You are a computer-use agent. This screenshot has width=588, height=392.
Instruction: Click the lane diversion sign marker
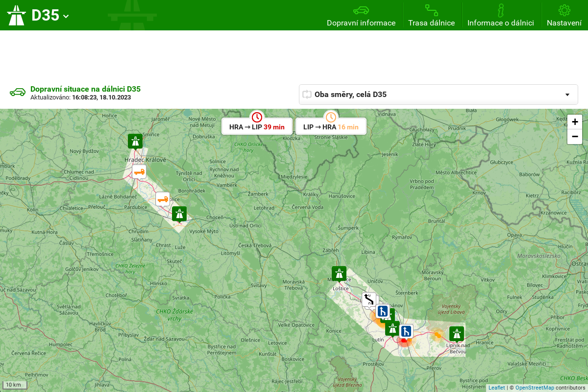[369, 299]
